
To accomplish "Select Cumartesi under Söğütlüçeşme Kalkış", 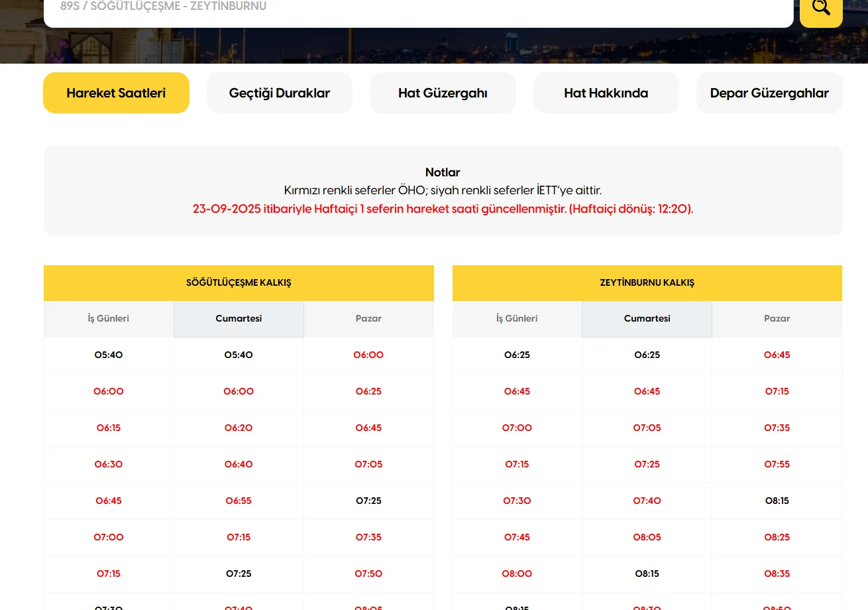I will pyautogui.click(x=239, y=319).
